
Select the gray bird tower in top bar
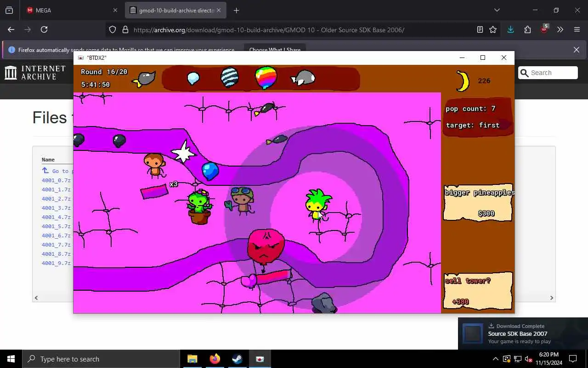pyautogui.click(x=144, y=79)
